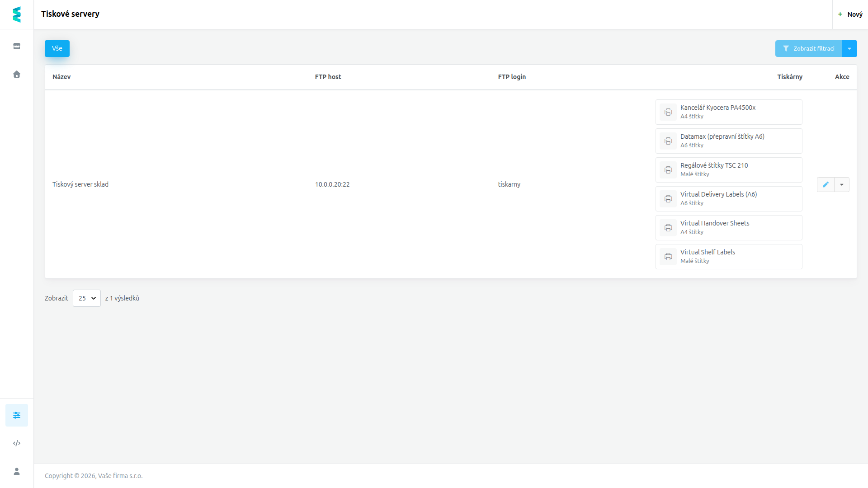
Task: Click the Tiskárny column header
Action: click(790, 77)
